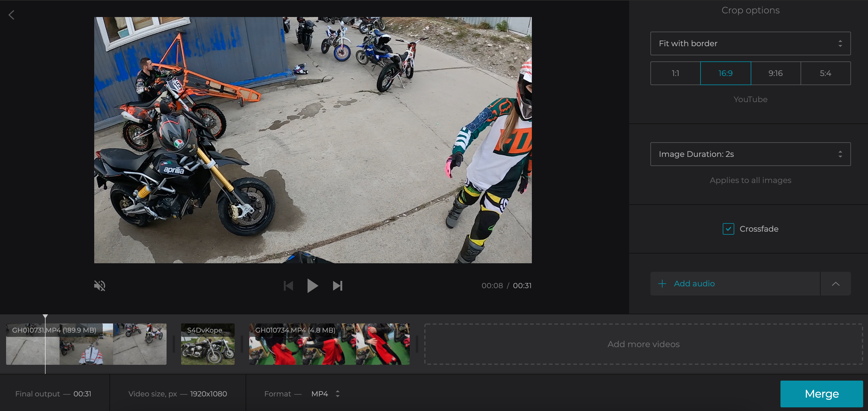This screenshot has height=411, width=868.
Task: Expand the audio options chevron
Action: pos(835,284)
